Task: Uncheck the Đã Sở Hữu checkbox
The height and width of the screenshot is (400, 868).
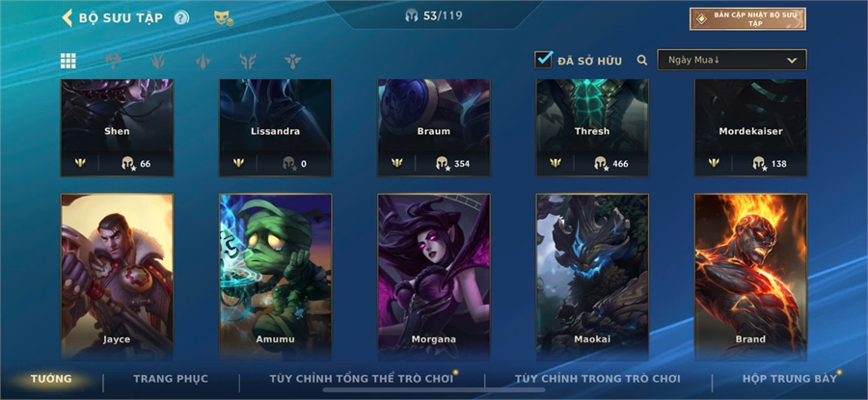Action: click(543, 60)
